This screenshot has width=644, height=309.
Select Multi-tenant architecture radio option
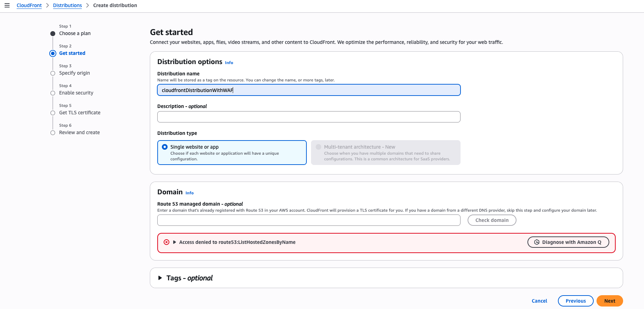(x=318, y=147)
